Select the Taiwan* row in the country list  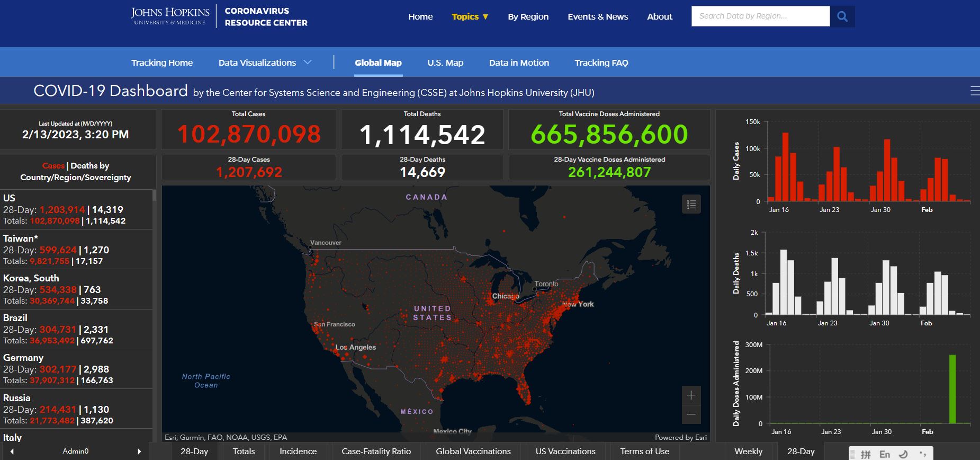coord(76,250)
